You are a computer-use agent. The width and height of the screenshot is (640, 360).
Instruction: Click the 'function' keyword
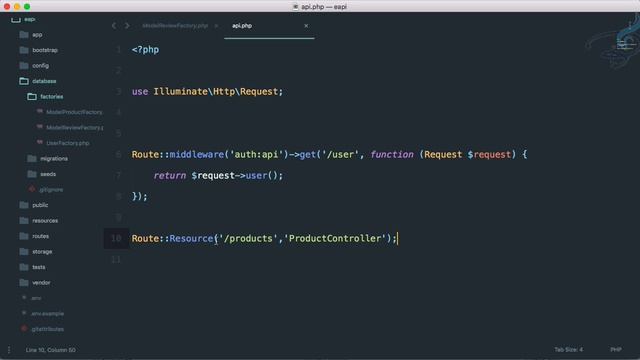[392, 154]
